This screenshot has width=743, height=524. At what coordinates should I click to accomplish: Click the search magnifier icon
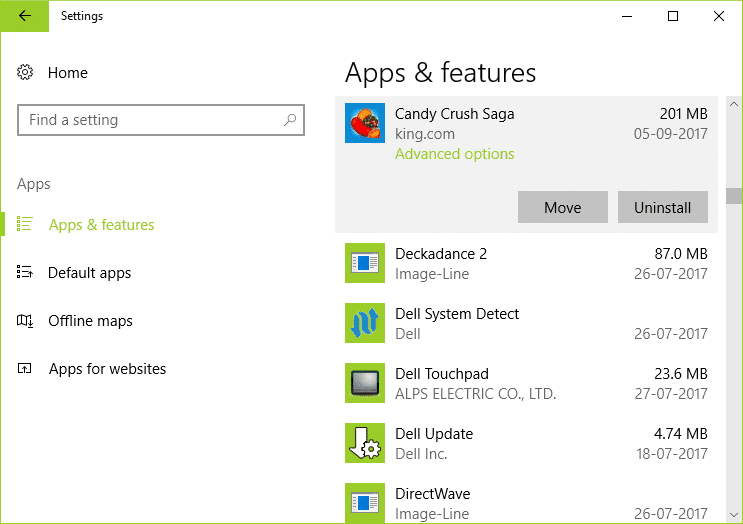click(x=290, y=120)
